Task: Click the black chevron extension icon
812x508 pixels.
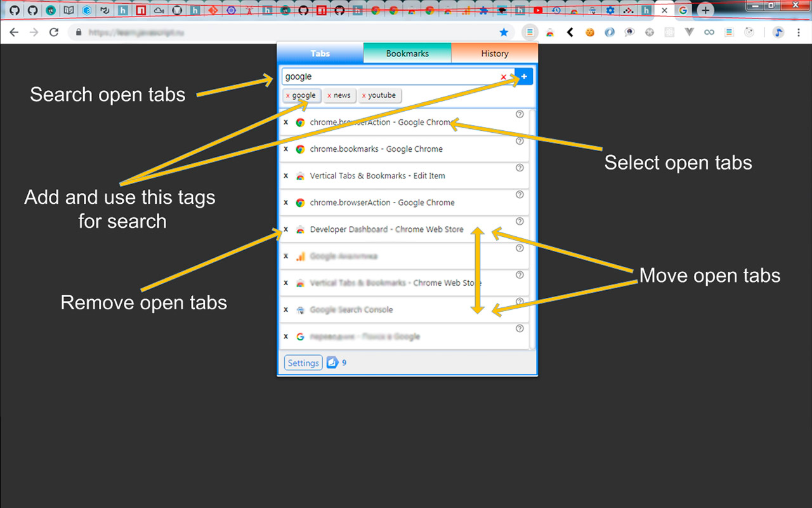Action: tap(570, 32)
